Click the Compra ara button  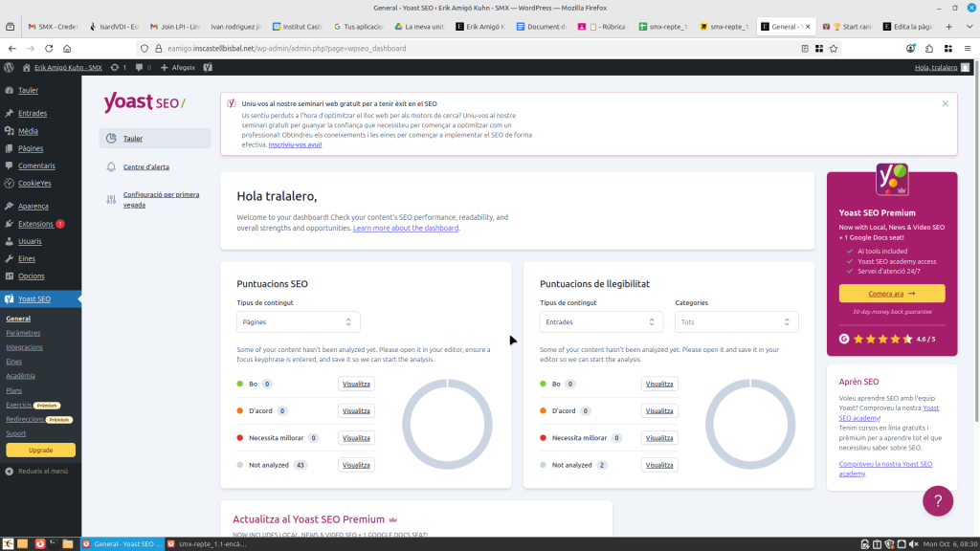click(x=891, y=294)
